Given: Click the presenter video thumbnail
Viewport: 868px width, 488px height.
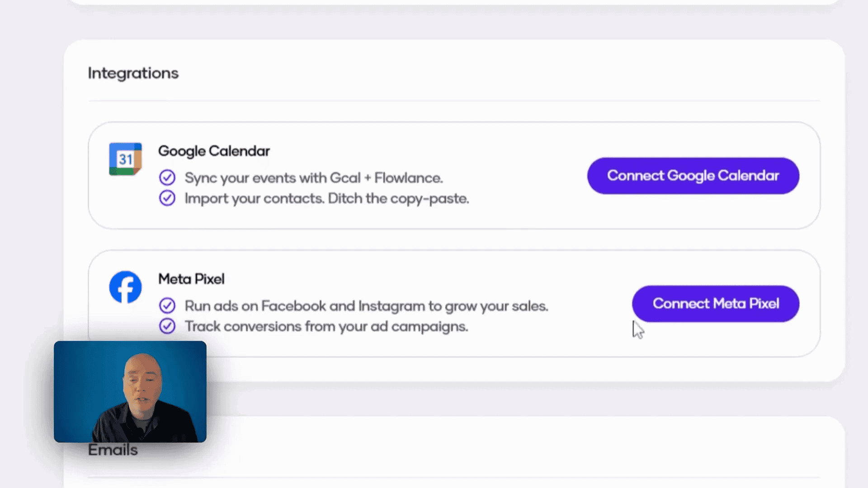Looking at the screenshot, I should (x=130, y=392).
